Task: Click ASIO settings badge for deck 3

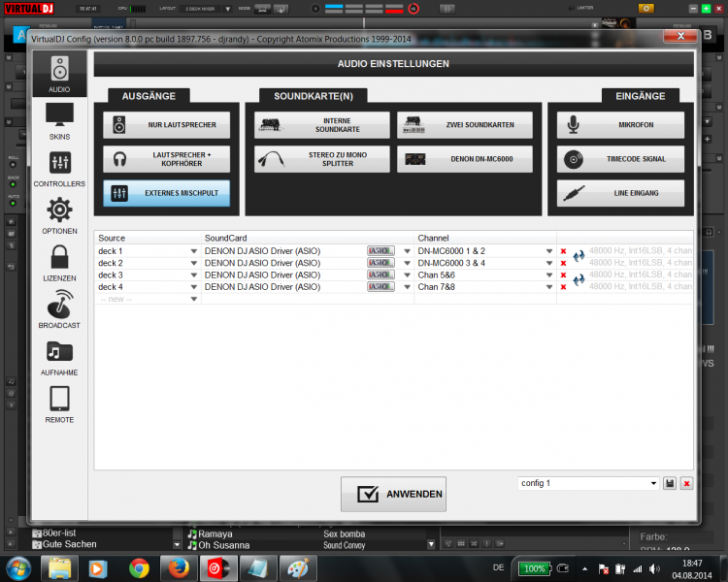Action: tap(381, 275)
